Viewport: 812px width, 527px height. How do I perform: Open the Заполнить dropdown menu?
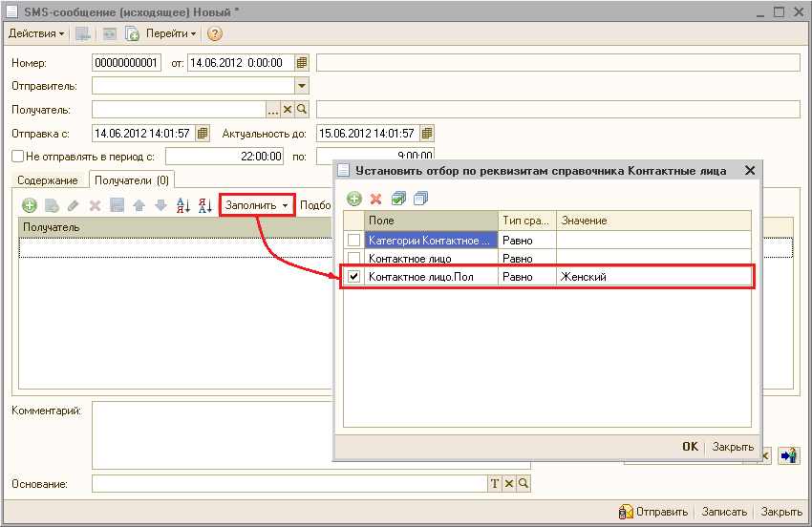[257, 205]
